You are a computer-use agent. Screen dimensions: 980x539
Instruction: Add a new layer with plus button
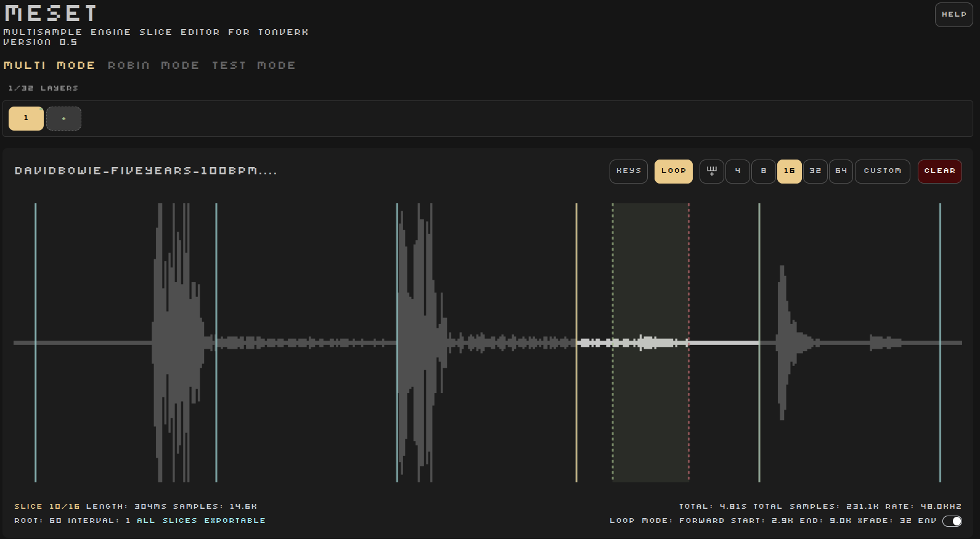click(63, 118)
